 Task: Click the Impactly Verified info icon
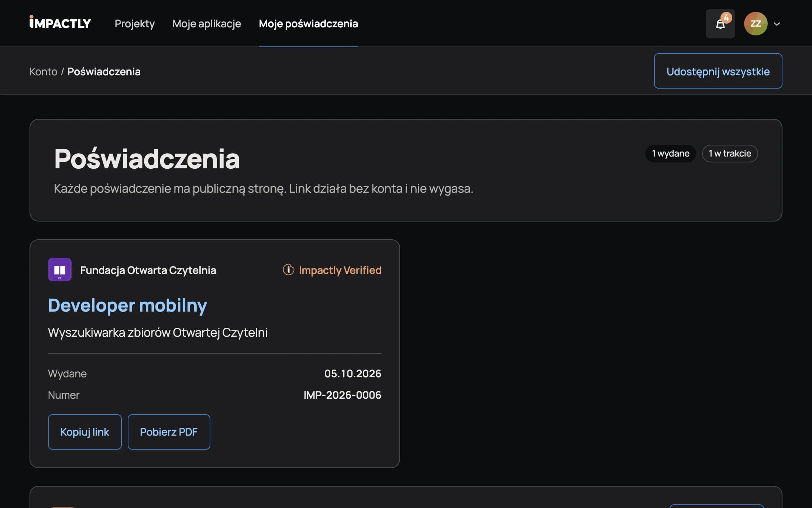click(288, 270)
